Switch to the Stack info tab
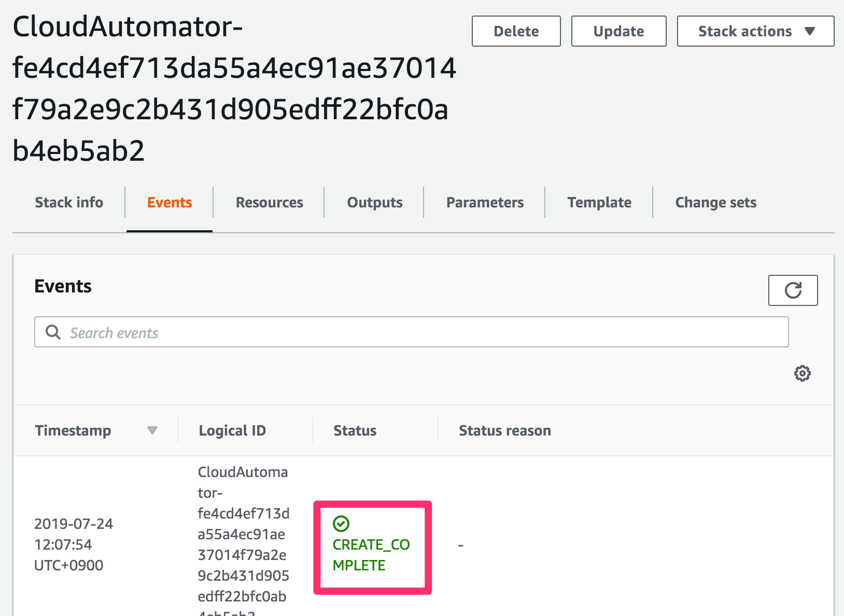The width and height of the screenshot is (844, 616). [69, 202]
